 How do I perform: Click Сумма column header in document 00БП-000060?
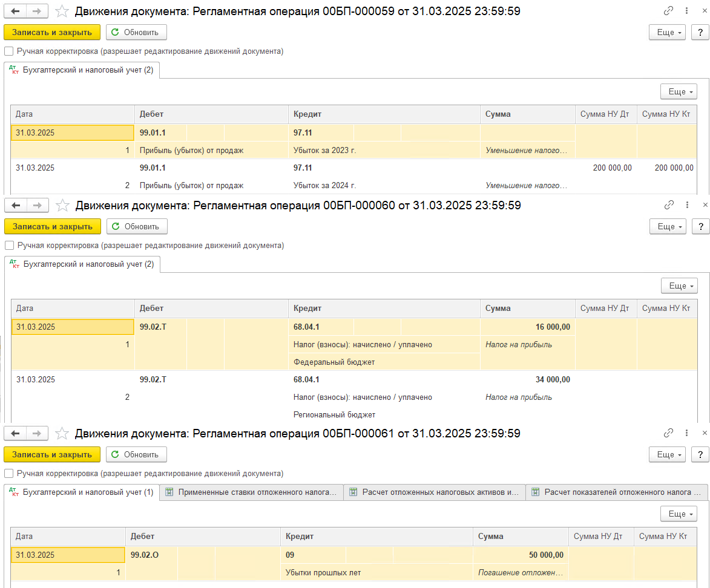(x=498, y=308)
